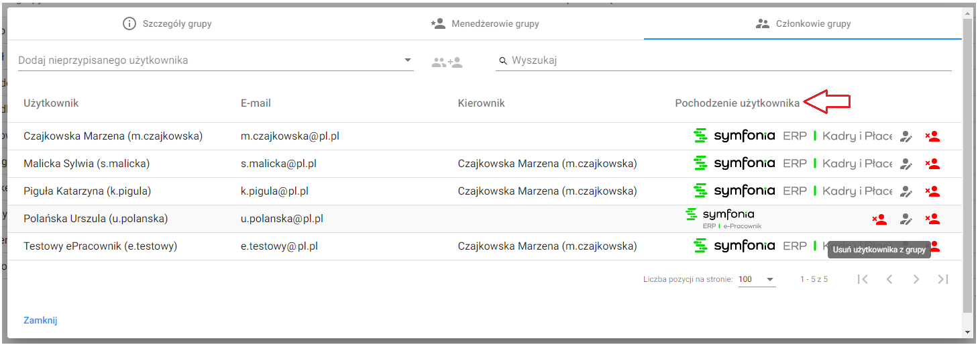Select the Członkowie grupy tab
Image resolution: width=980 pixels, height=349 pixels.
coord(803,23)
